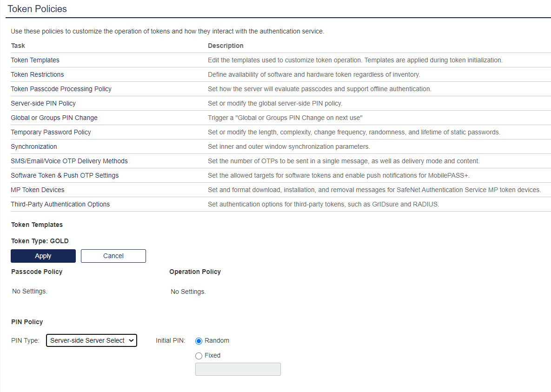Open the Token Templates policy link
Image resolution: width=551 pixels, height=392 pixels.
coord(35,60)
